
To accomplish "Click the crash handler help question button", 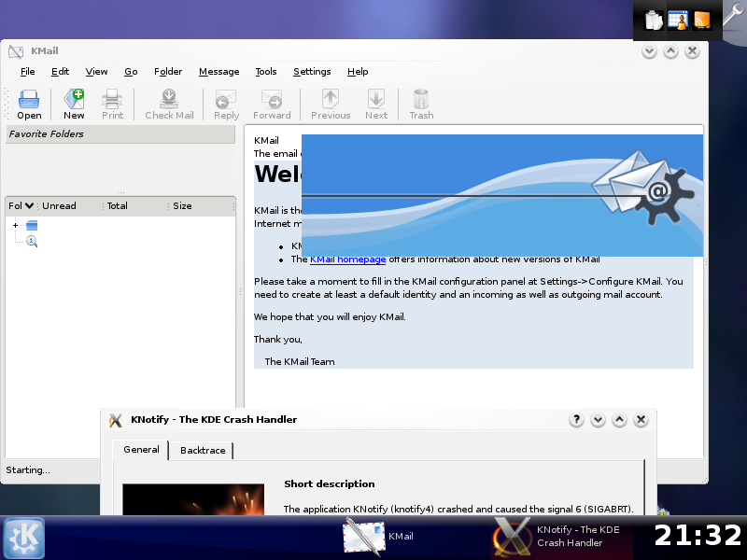I will [x=576, y=419].
